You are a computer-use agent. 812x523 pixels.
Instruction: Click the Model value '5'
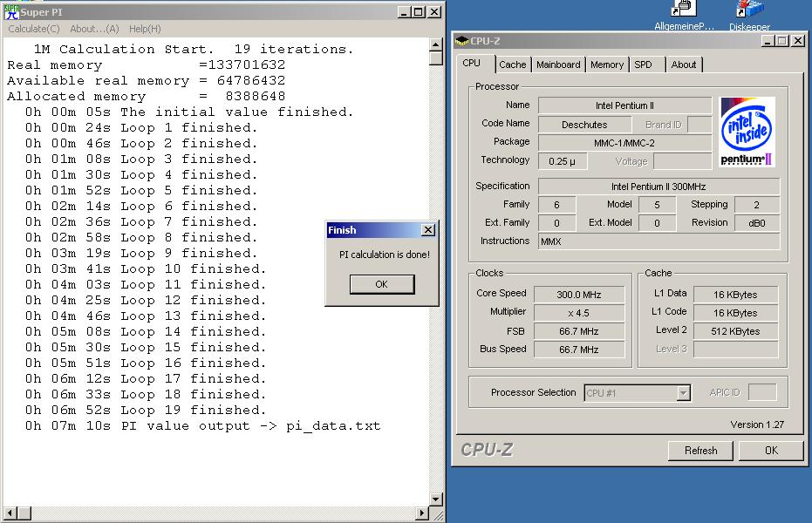coord(657,205)
